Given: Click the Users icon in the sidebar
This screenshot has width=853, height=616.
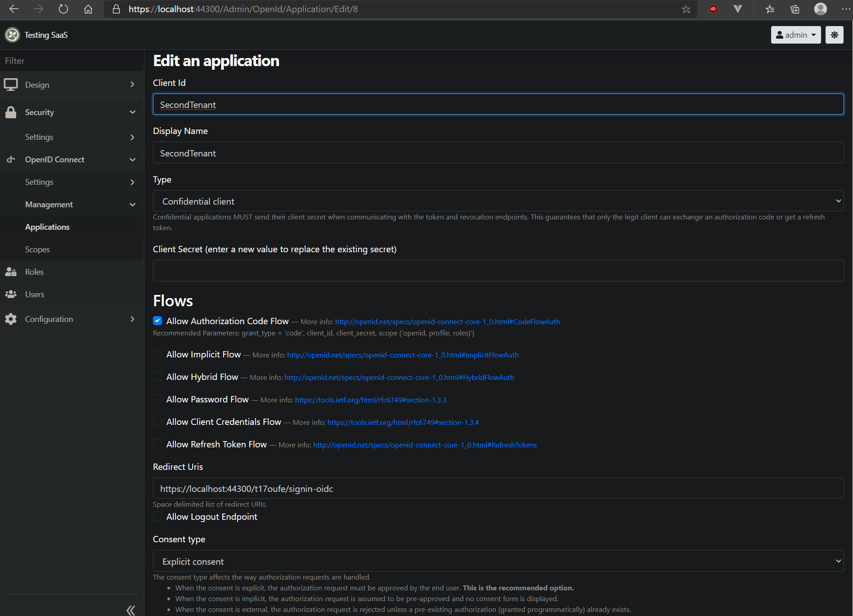Looking at the screenshot, I should click(11, 294).
